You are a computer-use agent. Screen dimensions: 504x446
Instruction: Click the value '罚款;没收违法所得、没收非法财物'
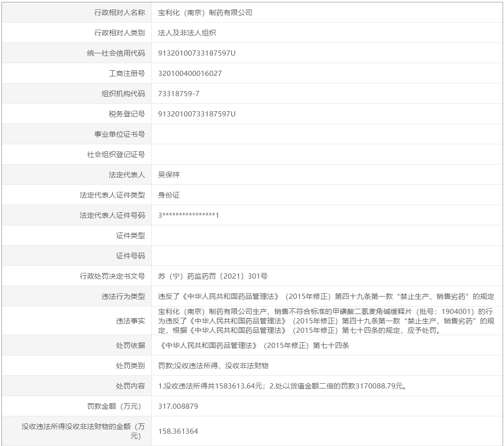(213, 365)
